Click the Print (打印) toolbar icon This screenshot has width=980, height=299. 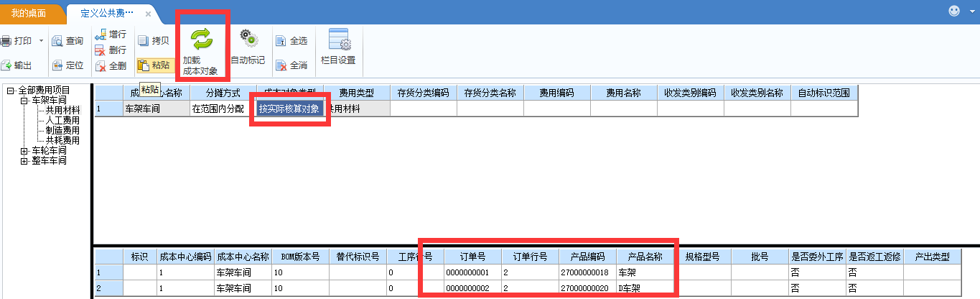click(x=6, y=41)
